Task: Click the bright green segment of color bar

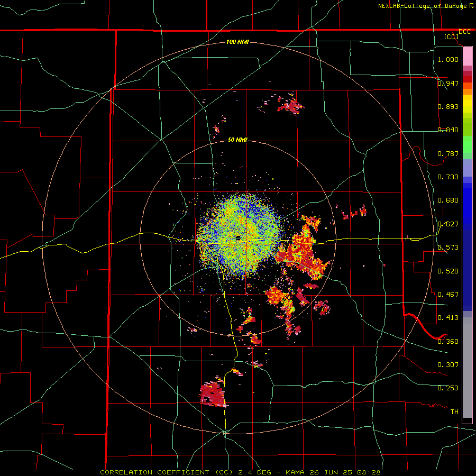Action: pos(467,144)
